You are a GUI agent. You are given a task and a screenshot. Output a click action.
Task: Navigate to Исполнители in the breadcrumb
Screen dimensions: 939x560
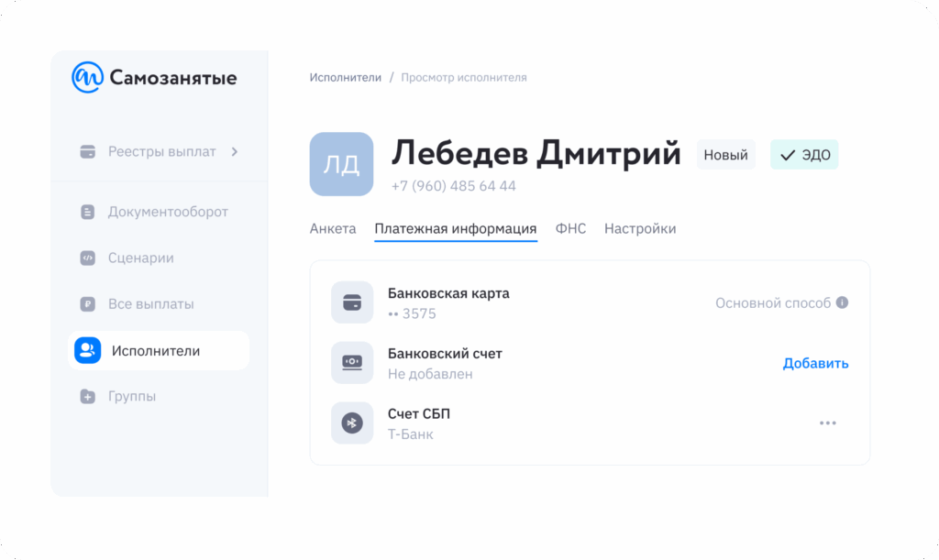(x=345, y=78)
